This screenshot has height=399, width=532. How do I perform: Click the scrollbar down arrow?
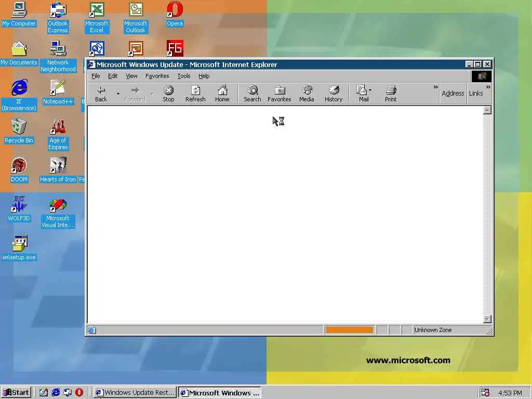pyautogui.click(x=487, y=319)
